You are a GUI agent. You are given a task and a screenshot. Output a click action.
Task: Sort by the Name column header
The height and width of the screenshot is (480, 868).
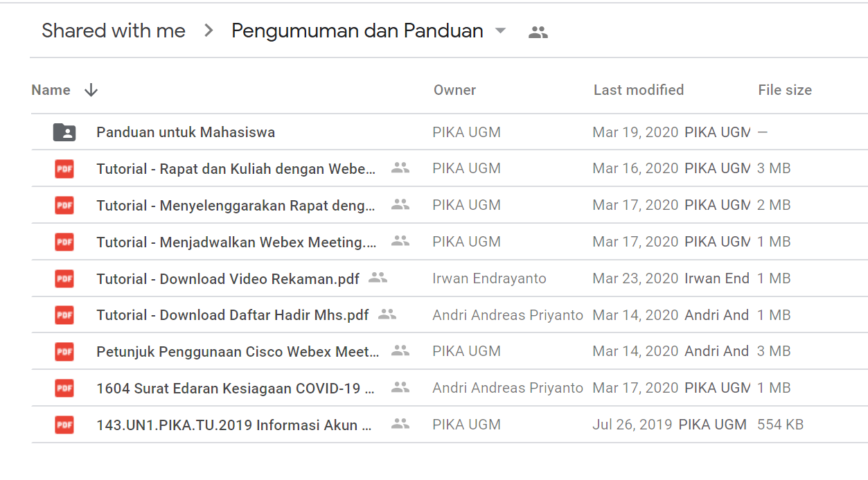[51, 90]
